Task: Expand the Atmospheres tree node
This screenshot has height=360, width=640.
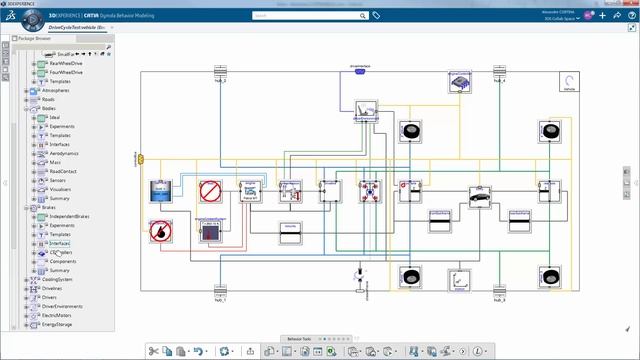Action: click(27, 91)
